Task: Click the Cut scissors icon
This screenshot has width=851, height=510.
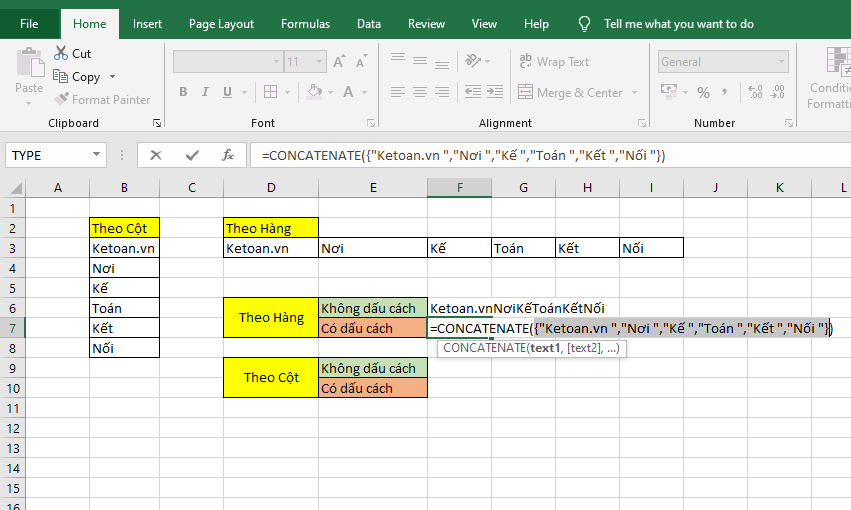Action: (x=60, y=54)
